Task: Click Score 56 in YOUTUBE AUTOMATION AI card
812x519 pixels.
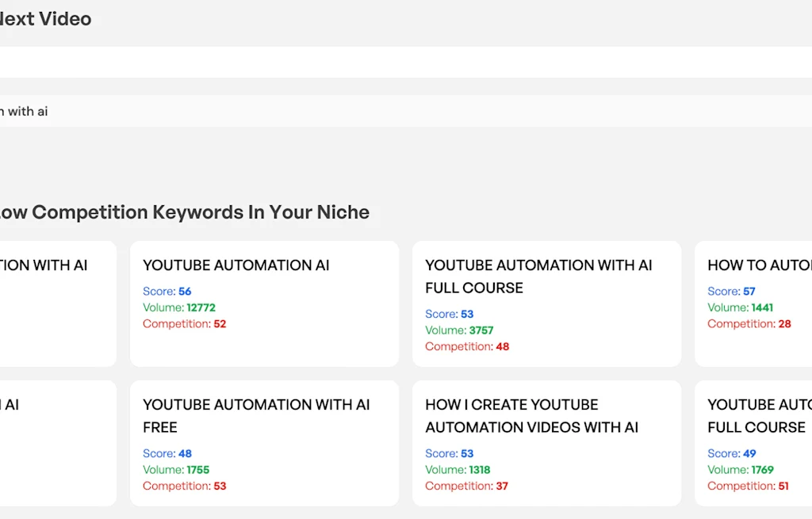Action: 167,292
